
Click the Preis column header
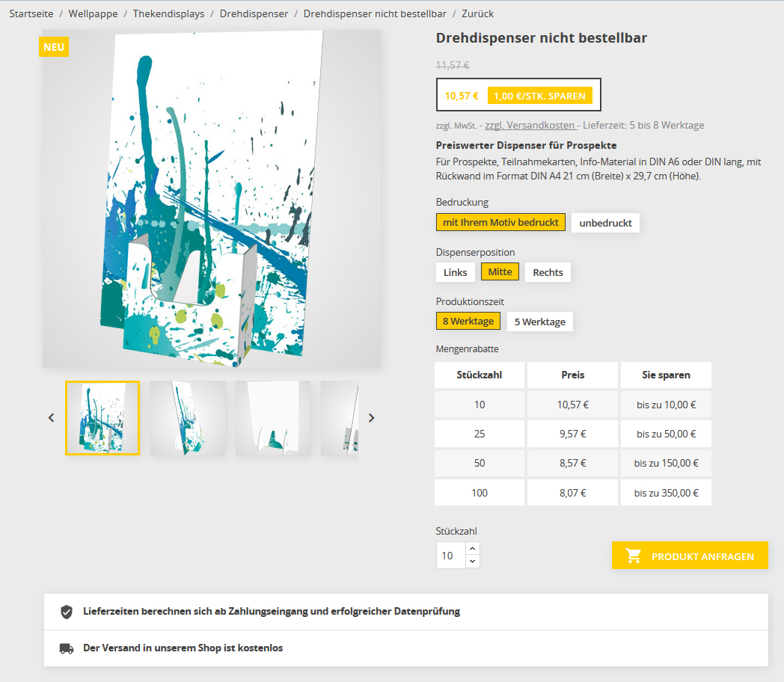tap(572, 375)
